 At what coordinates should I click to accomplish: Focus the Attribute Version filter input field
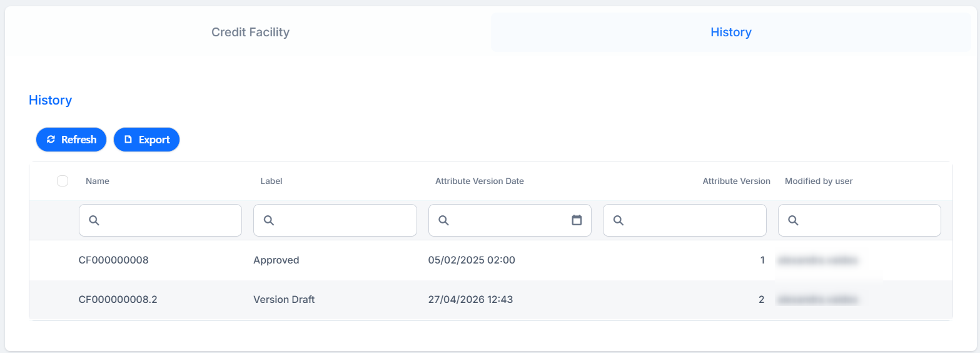685,220
